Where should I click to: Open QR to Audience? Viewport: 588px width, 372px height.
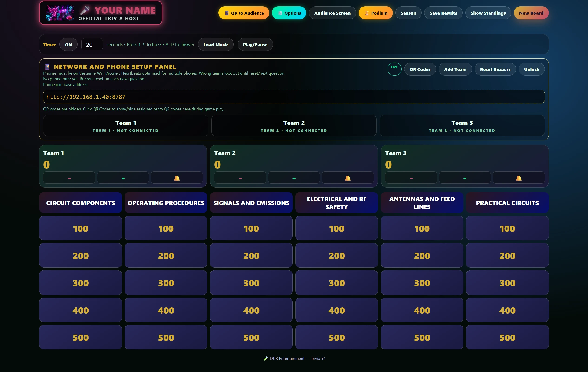point(244,13)
